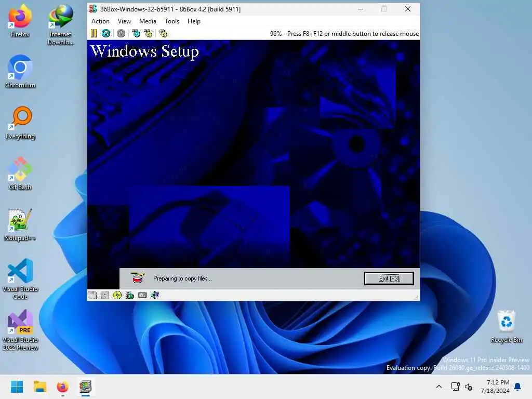Select the Git Bash desktop shortcut
Image resolution: width=532 pixels, height=399 pixels.
(20, 174)
